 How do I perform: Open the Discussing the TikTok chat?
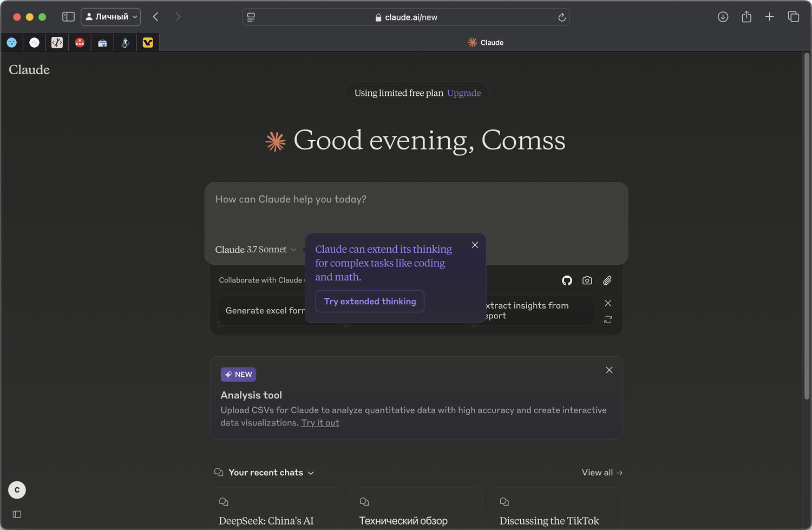pos(556,509)
